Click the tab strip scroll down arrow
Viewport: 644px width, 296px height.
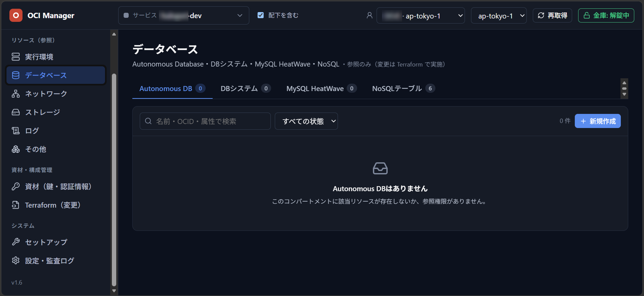(x=624, y=94)
